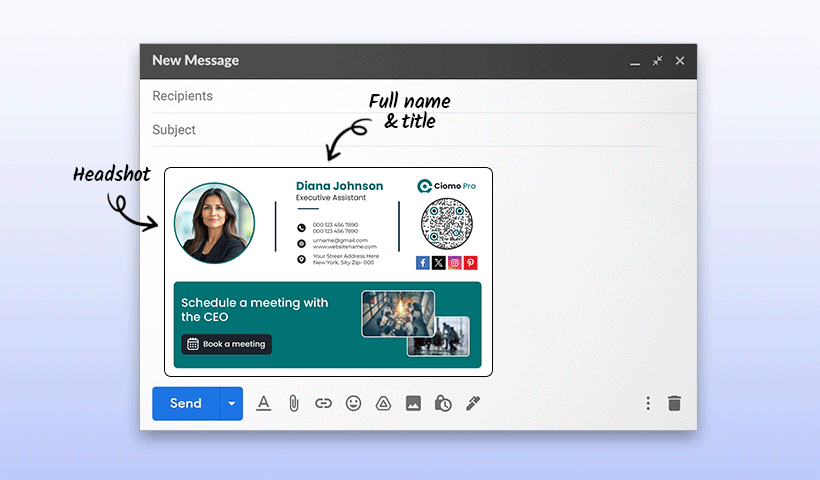Open the Facebook icon in signature
The image size is (820, 480).
coord(423,263)
